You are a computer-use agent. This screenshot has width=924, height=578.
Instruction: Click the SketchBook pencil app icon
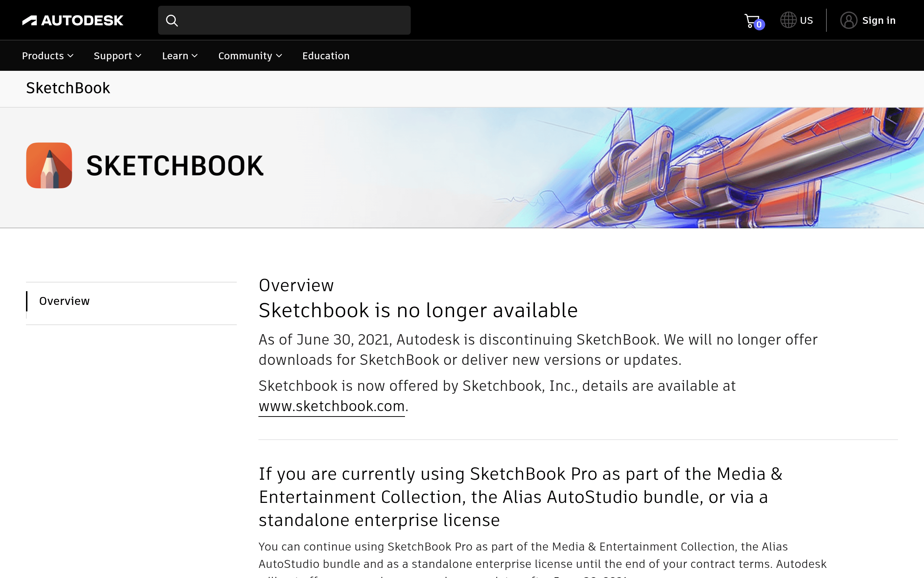(x=49, y=165)
